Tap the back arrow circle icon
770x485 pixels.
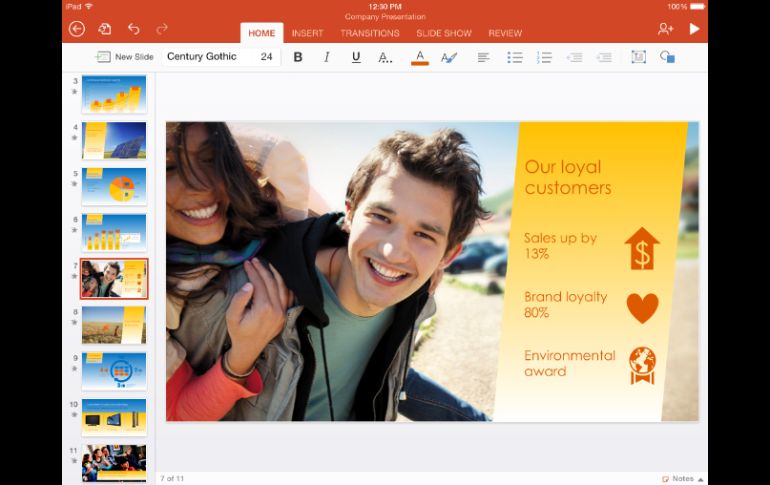(77, 29)
